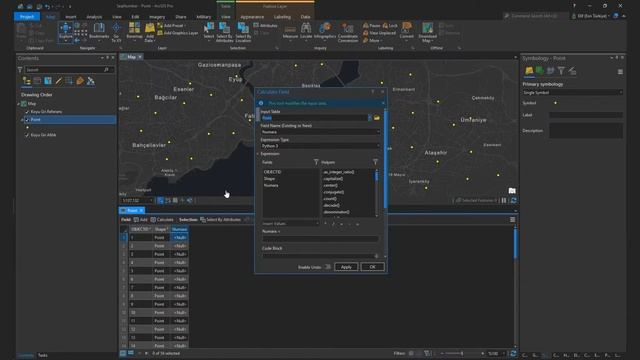Select the Explore navigation tool
The image size is (640, 360).
tap(66, 31)
